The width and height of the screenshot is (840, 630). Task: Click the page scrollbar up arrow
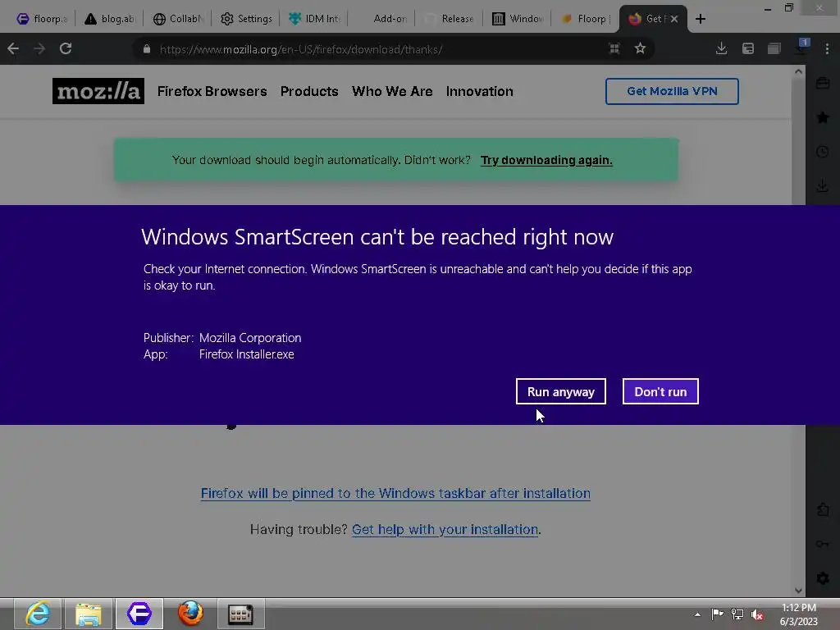click(798, 71)
